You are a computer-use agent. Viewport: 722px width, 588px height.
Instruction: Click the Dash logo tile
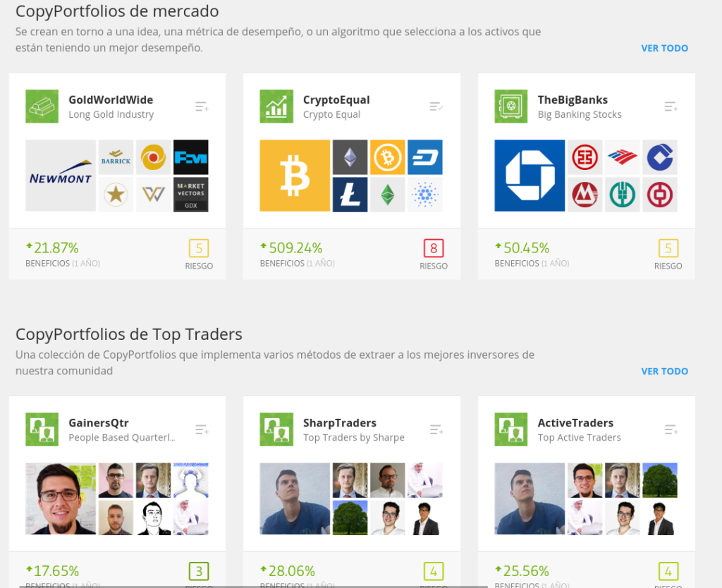point(425,157)
